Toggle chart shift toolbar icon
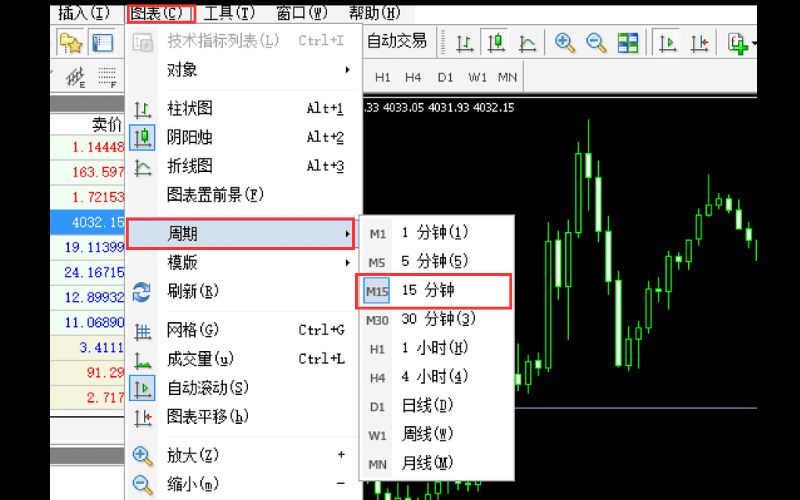This screenshot has width=800, height=500. [x=699, y=43]
